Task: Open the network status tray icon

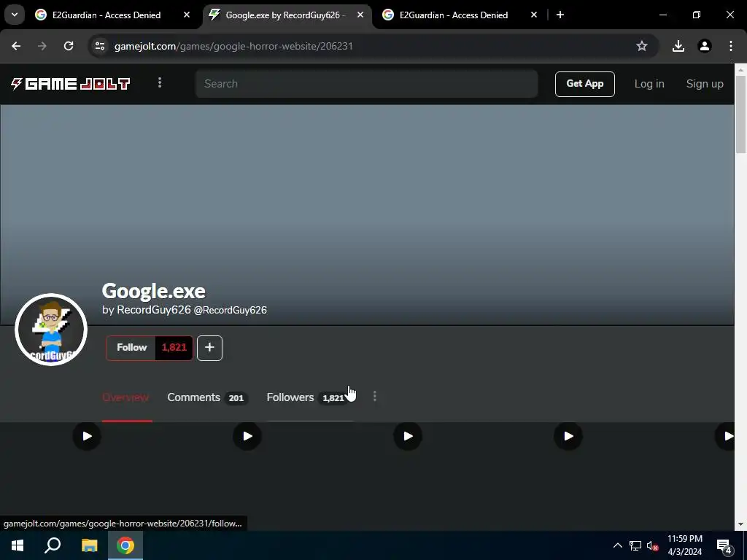Action: click(635, 545)
